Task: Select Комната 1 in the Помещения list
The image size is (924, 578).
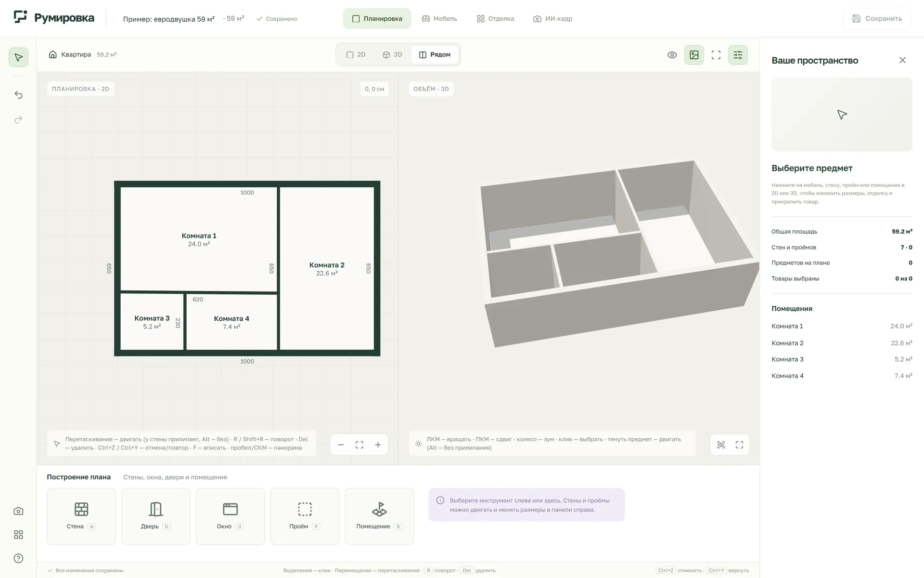Action: click(842, 326)
